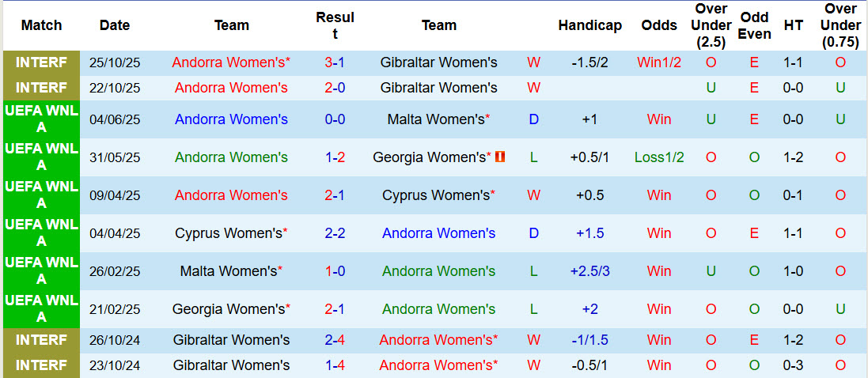Click the Over Under (0.75) header

840,25
